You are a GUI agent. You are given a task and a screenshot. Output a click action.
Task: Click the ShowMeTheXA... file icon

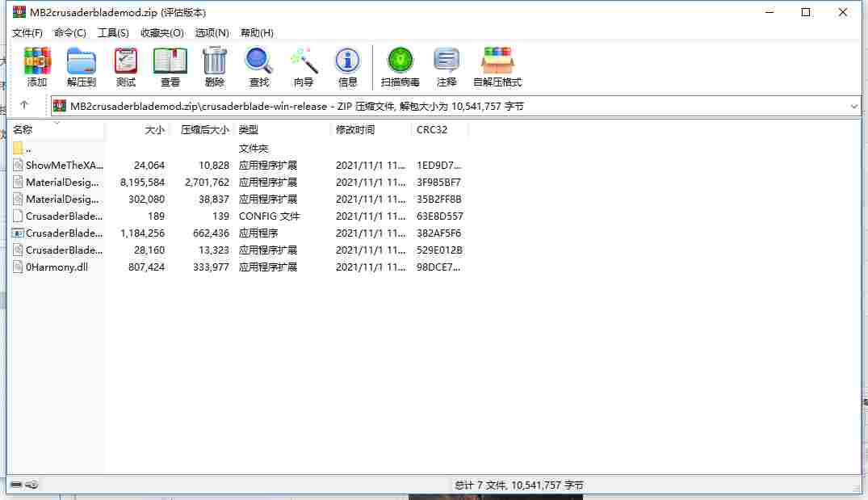click(x=18, y=165)
